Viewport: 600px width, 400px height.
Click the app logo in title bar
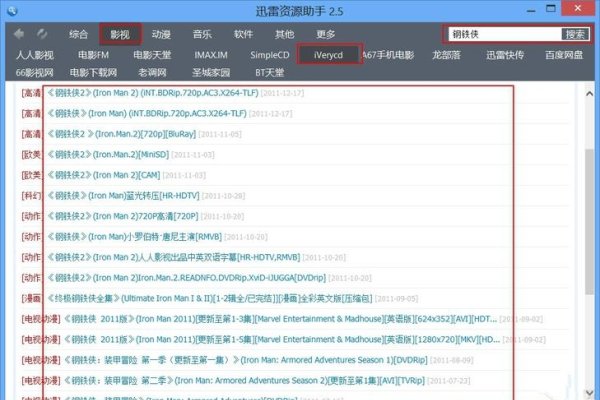(x=12, y=11)
